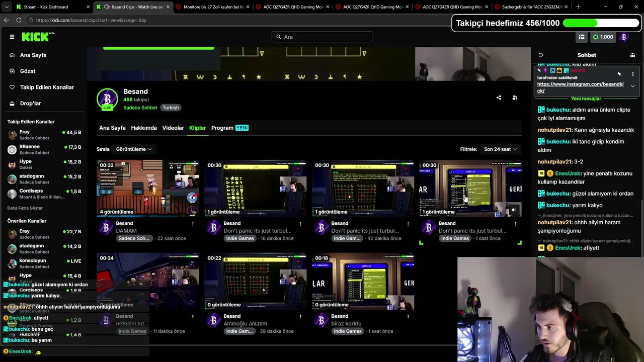Open Cordiseps in followed channels list
Image resolution: width=644 pixels, height=362 pixels.
click(44, 194)
